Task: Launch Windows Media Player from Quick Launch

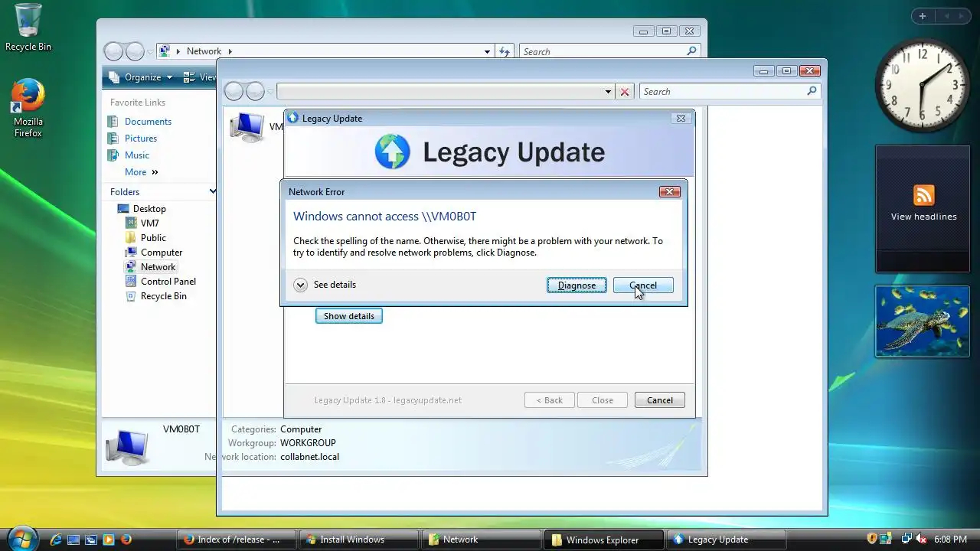Action: (x=109, y=540)
